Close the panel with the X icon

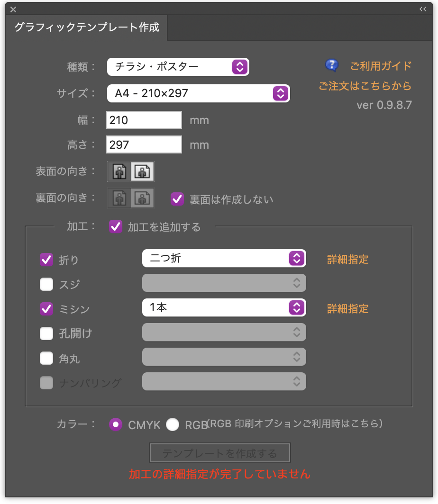pyautogui.click(x=13, y=9)
